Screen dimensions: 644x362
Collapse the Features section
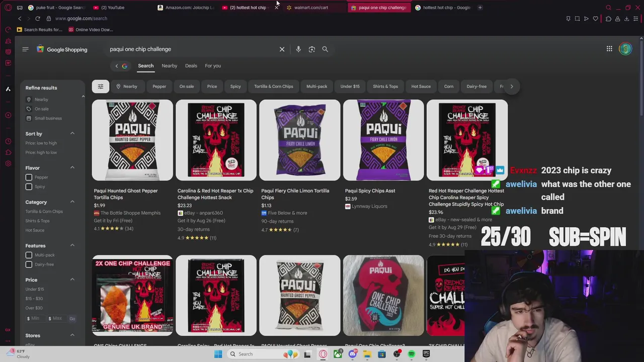(x=72, y=246)
